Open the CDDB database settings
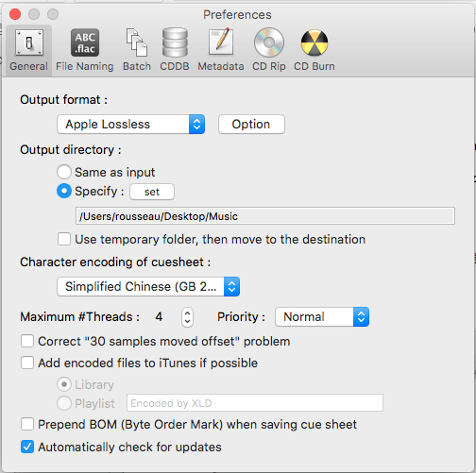Viewport: 476px width, 473px height. [x=175, y=50]
